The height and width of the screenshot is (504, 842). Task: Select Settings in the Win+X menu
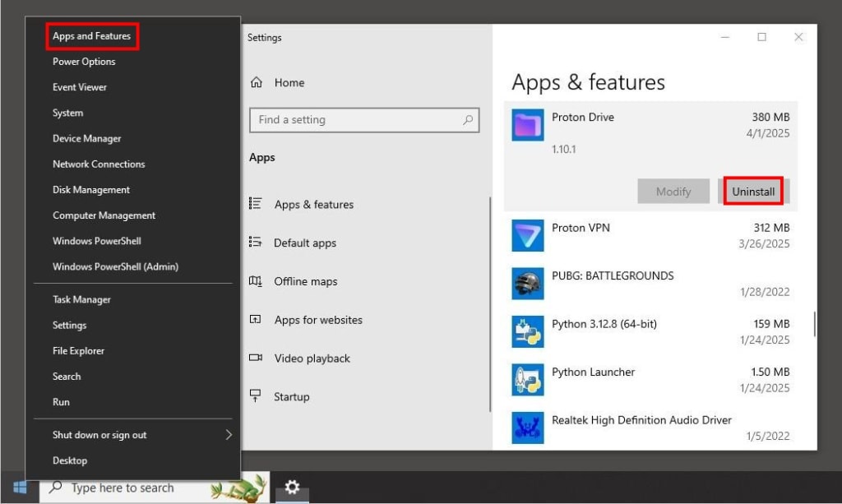click(69, 326)
